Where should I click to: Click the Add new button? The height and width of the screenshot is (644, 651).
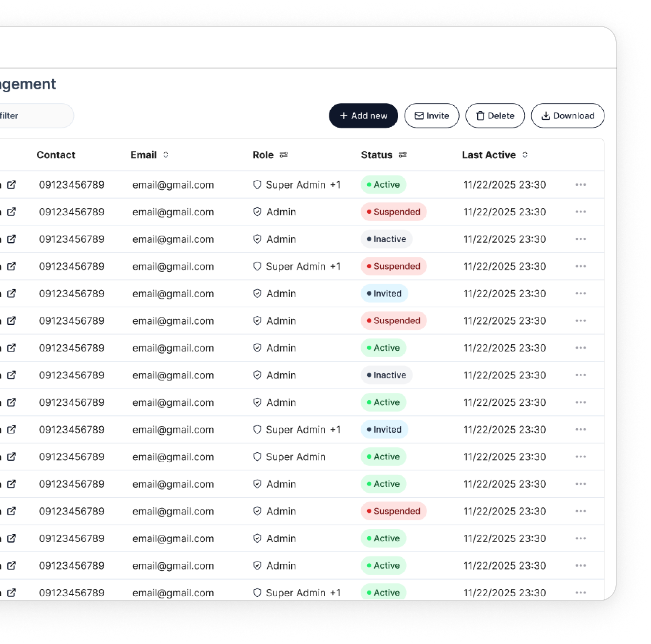363,116
